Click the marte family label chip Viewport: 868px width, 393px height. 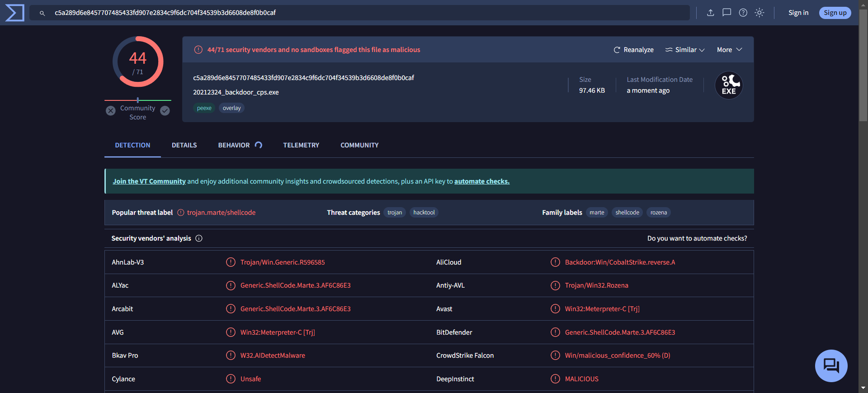tap(597, 213)
